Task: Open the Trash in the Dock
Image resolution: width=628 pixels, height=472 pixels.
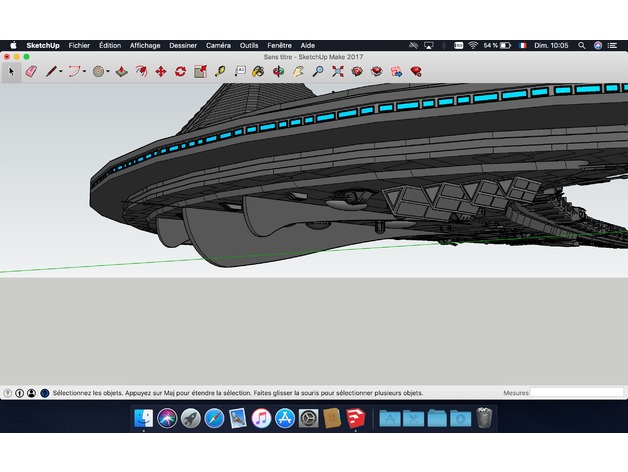Action: point(484,418)
